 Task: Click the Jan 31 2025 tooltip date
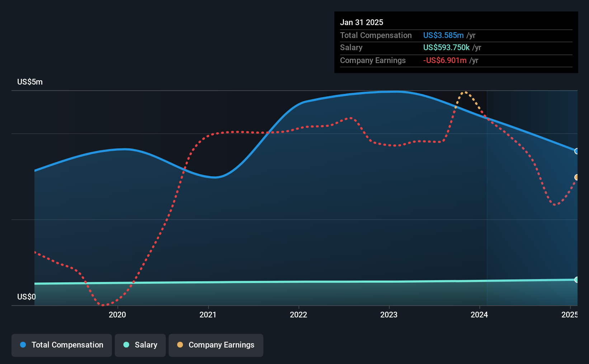tap(362, 23)
